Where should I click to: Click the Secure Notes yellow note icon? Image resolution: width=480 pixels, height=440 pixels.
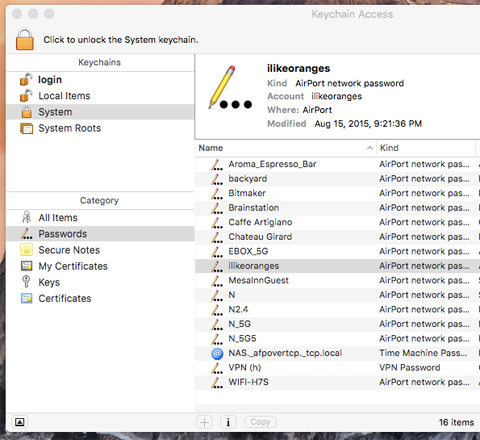[27, 250]
